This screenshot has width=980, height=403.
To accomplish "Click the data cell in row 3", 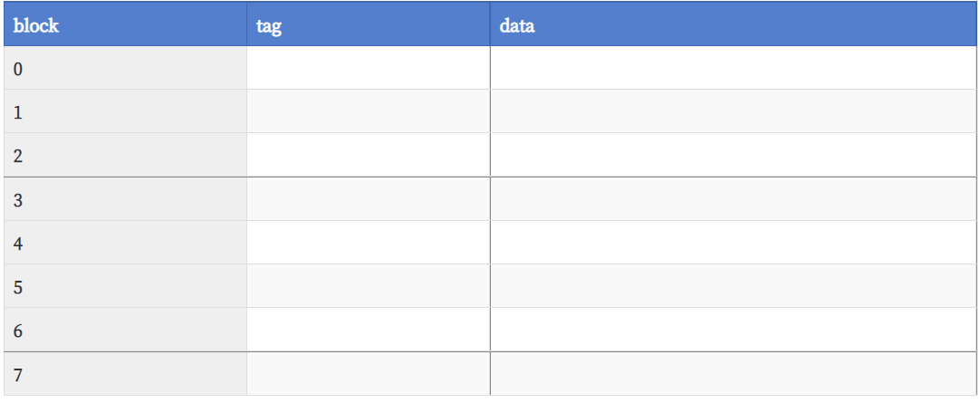I will click(733, 198).
